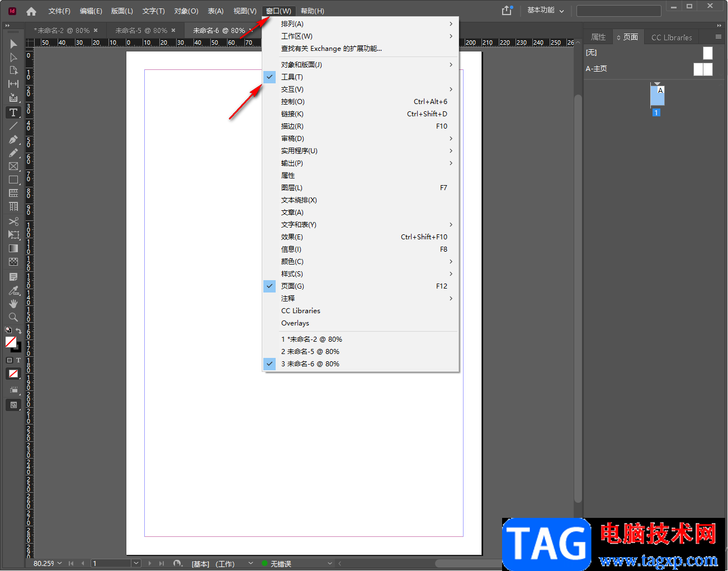Select the Note tool
Viewport: 728px width, 571px height.
click(13, 277)
